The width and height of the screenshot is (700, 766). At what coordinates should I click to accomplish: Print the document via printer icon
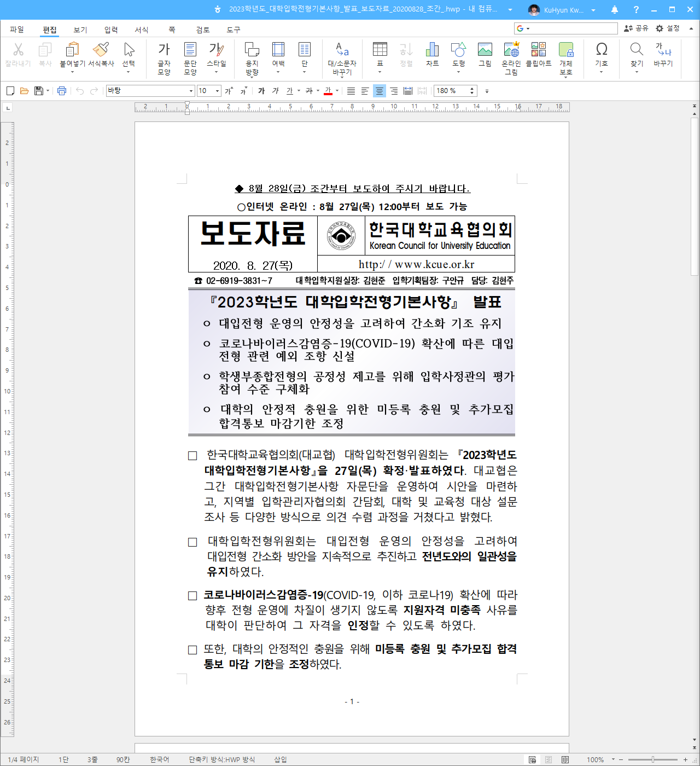[x=62, y=91]
